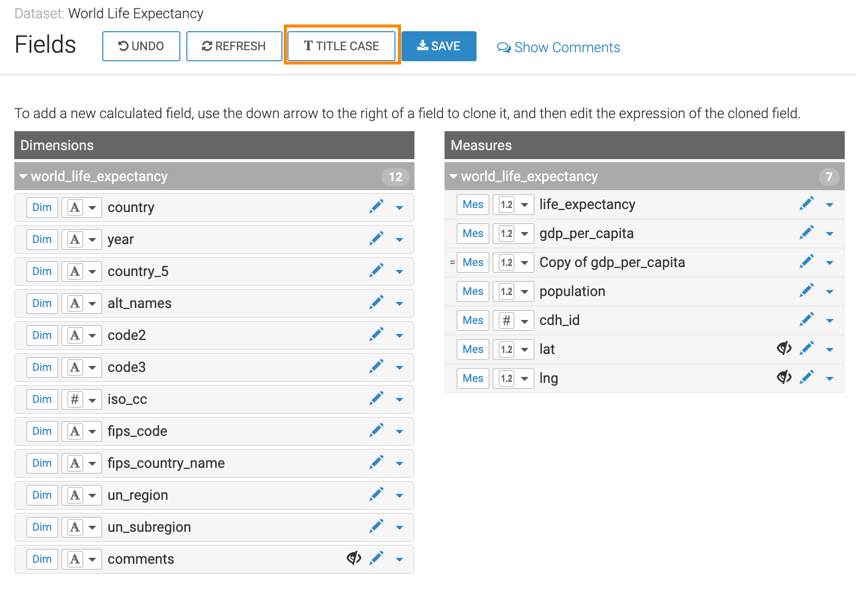Viewport: 856px width, 590px height.
Task: Click pencil icon next to un_region
Action: [x=376, y=495]
